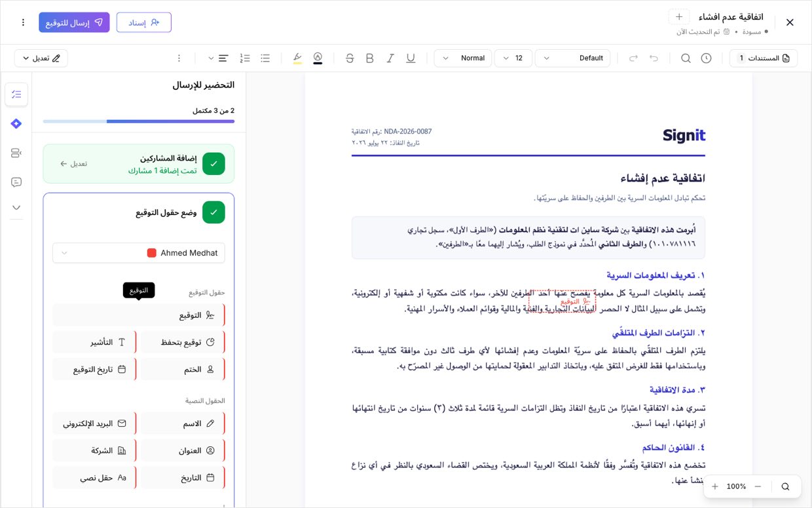Click the plus button beside document title
The height and width of the screenshot is (508, 812).
(x=679, y=16)
